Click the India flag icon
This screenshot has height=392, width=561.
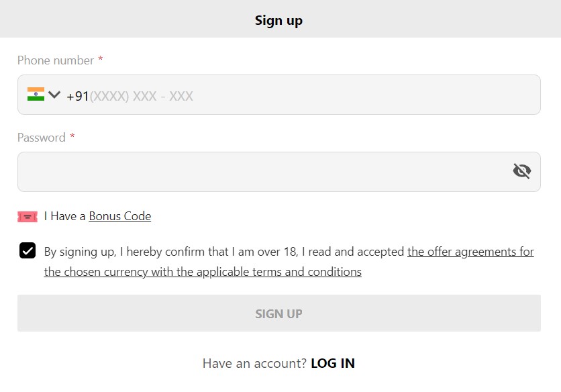click(x=36, y=94)
